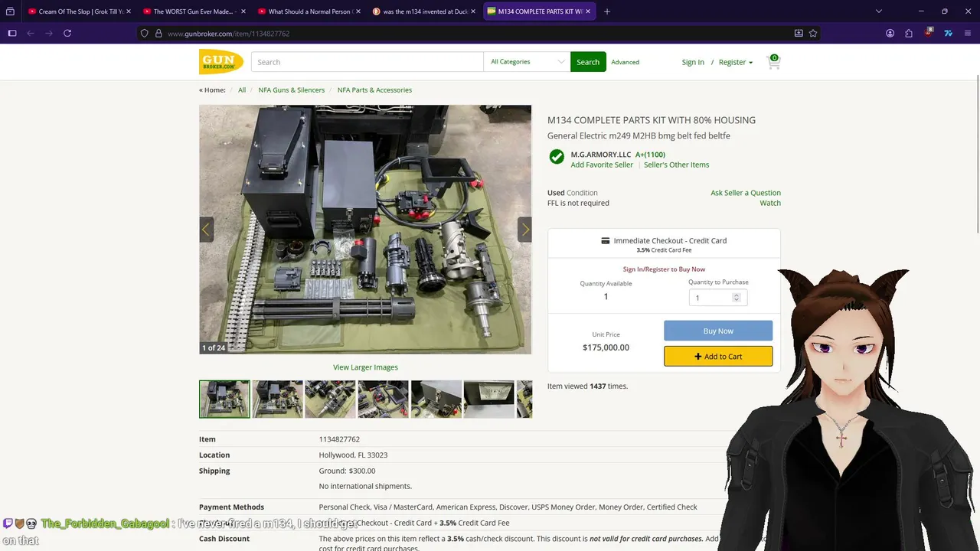Show next image with right arrow
This screenshot has width=980, height=551.
coord(524,230)
